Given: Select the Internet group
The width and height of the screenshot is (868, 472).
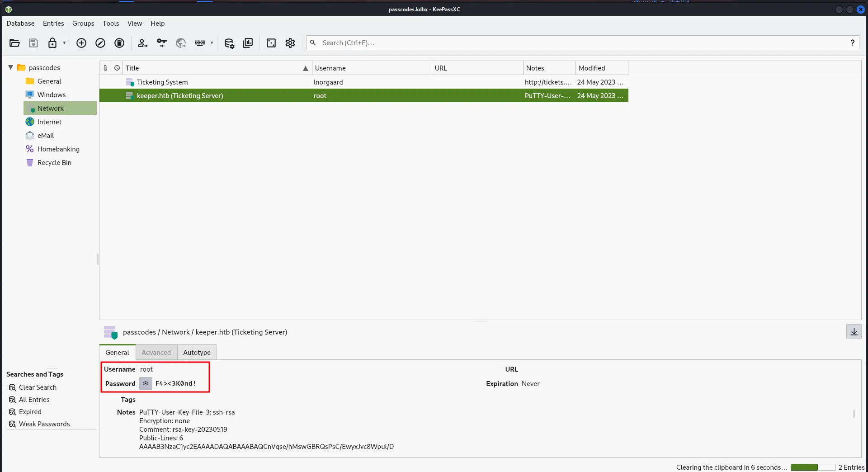Looking at the screenshot, I should [x=49, y=122].
